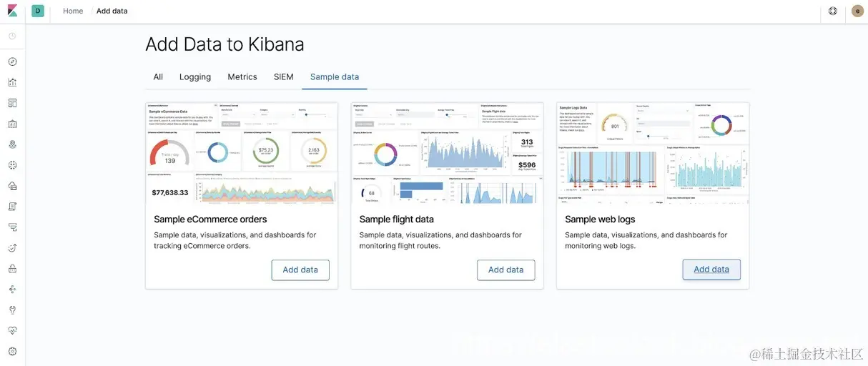Switch to the All tab

point(158,77)
